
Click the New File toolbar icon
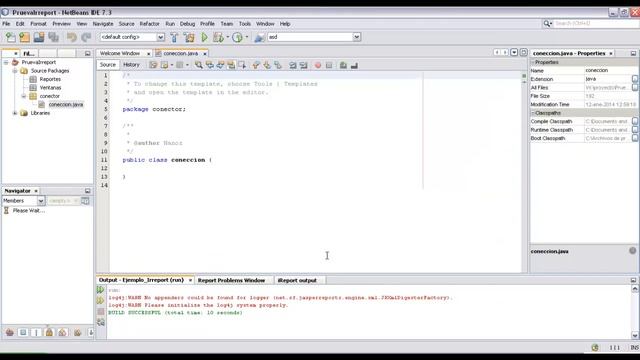tap(10, 38)
